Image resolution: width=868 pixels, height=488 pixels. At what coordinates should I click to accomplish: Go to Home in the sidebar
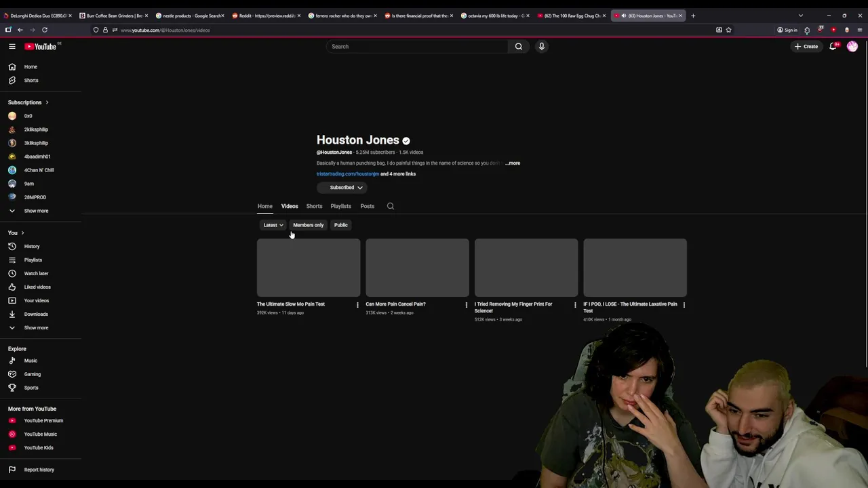click(41, 66)
